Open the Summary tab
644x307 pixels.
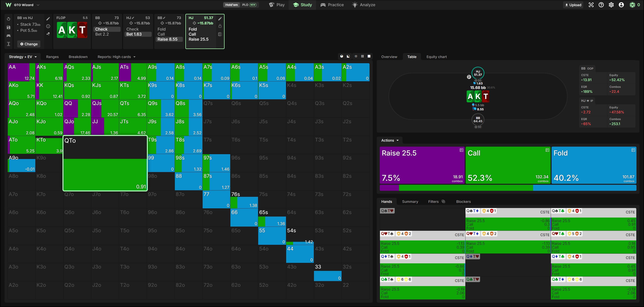[410, 201]
